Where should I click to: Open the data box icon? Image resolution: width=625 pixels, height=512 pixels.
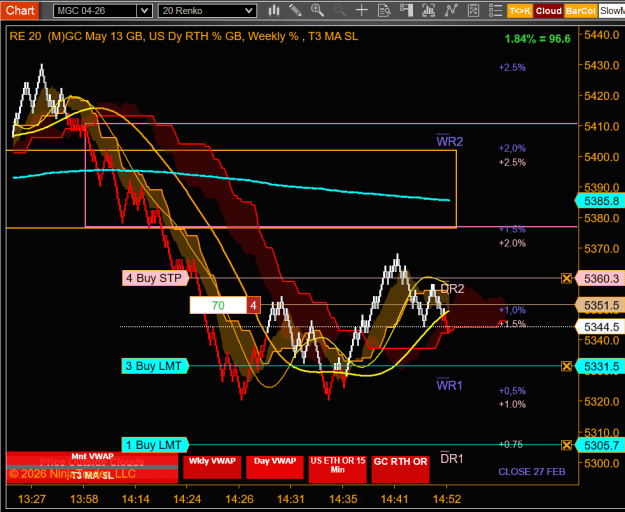384,11
